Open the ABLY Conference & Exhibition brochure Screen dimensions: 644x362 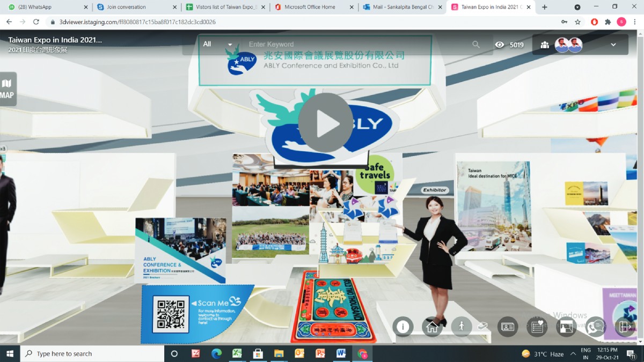180,250
